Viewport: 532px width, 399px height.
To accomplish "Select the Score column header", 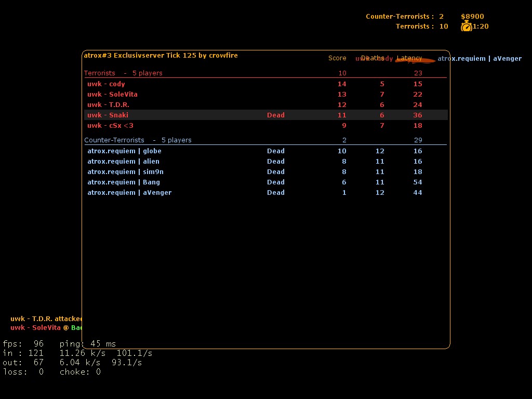I will click(x=337, y=58).
